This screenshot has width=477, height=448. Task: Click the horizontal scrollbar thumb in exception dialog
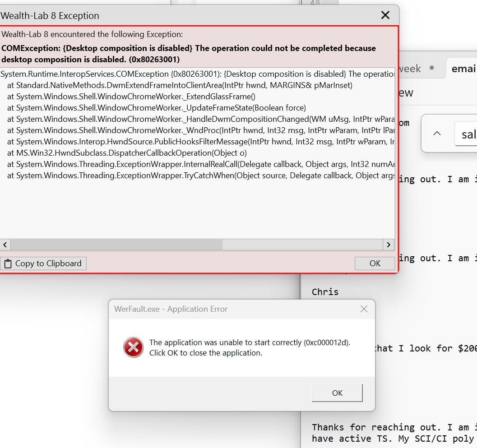click(116, 245)
